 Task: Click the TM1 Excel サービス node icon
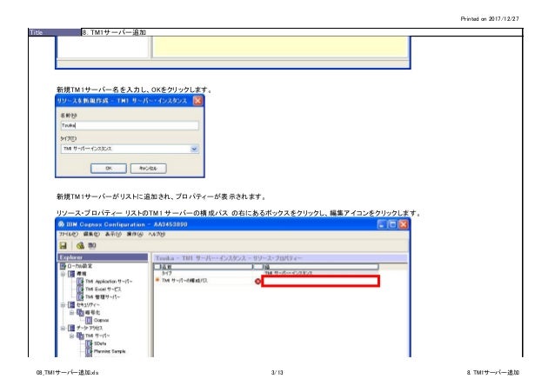(80, 289)
